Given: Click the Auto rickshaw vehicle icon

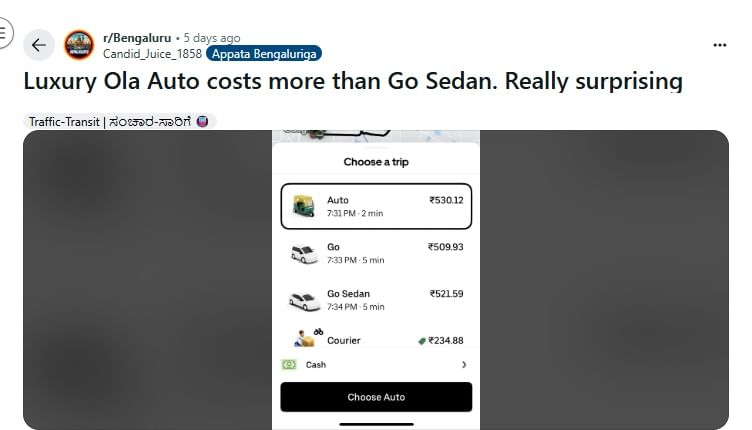Looking at the screenshot, I should coord(304,206).
